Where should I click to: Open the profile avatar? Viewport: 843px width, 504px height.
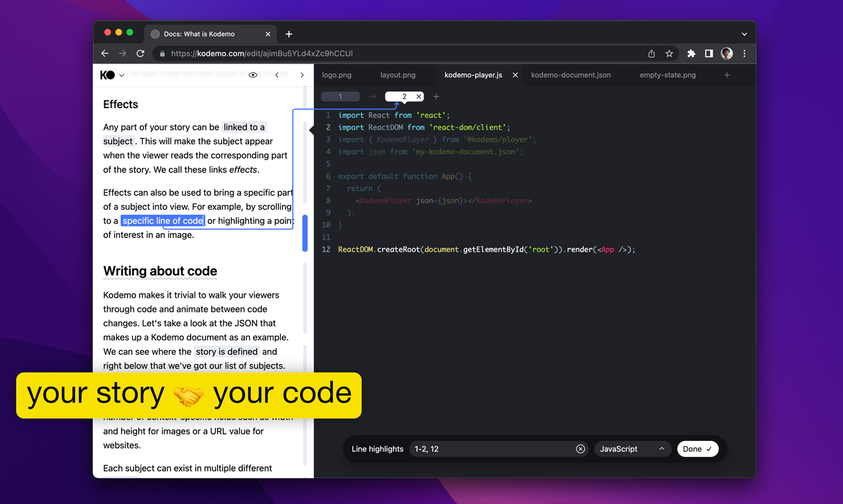pyautogui.click(x=727, y=54)
